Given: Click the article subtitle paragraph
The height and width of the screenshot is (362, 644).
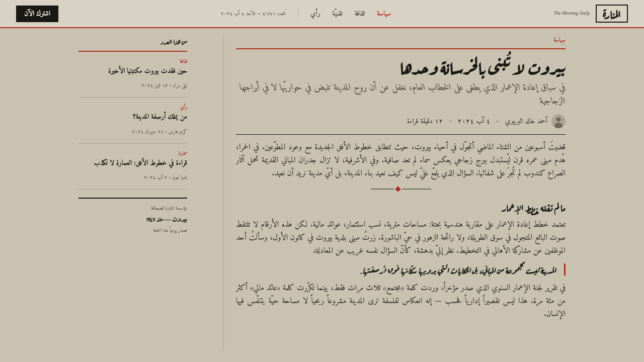Looking at the screenshot, I should 402,94.
